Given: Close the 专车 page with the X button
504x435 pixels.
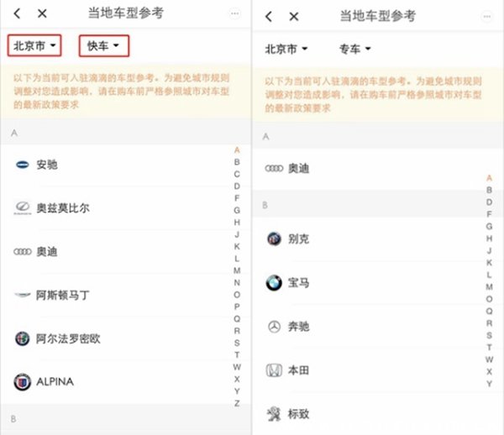Looking at the screenshot, I should 293,17.
